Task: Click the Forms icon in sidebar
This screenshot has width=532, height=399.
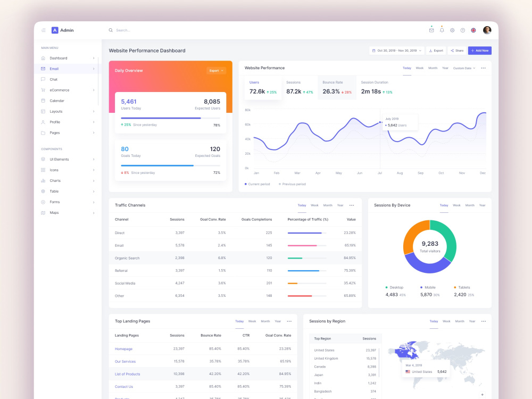Action: 43,202
